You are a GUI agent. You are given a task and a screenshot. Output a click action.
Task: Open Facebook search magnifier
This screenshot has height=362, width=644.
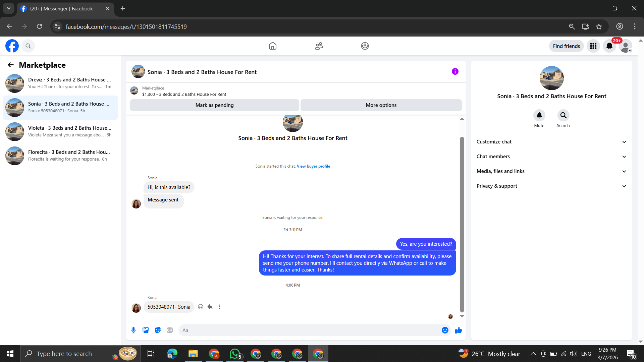[x=28, y=46]
